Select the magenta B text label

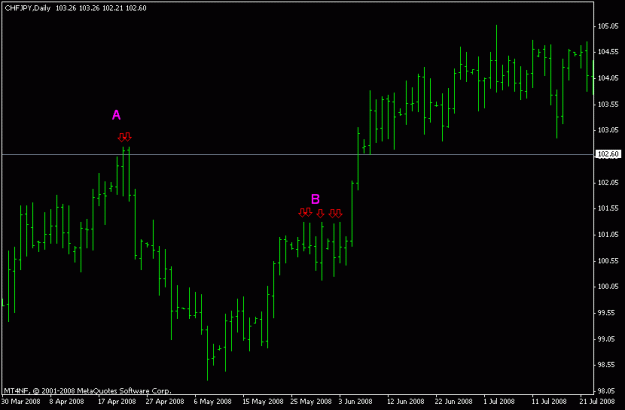315,199
